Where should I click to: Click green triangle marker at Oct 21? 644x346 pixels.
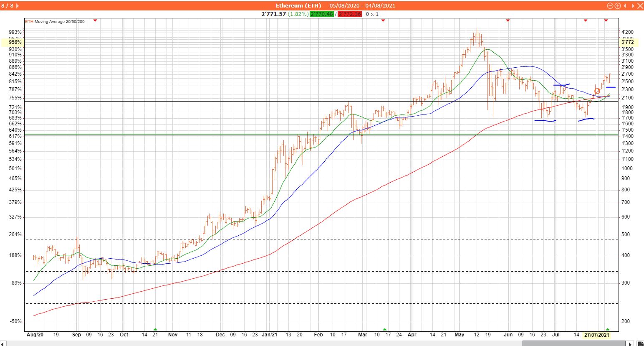click(155, 330)
